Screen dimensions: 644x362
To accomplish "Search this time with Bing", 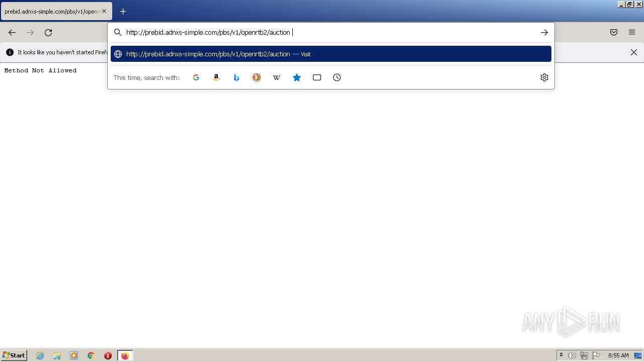I will [x=236, y=77].
